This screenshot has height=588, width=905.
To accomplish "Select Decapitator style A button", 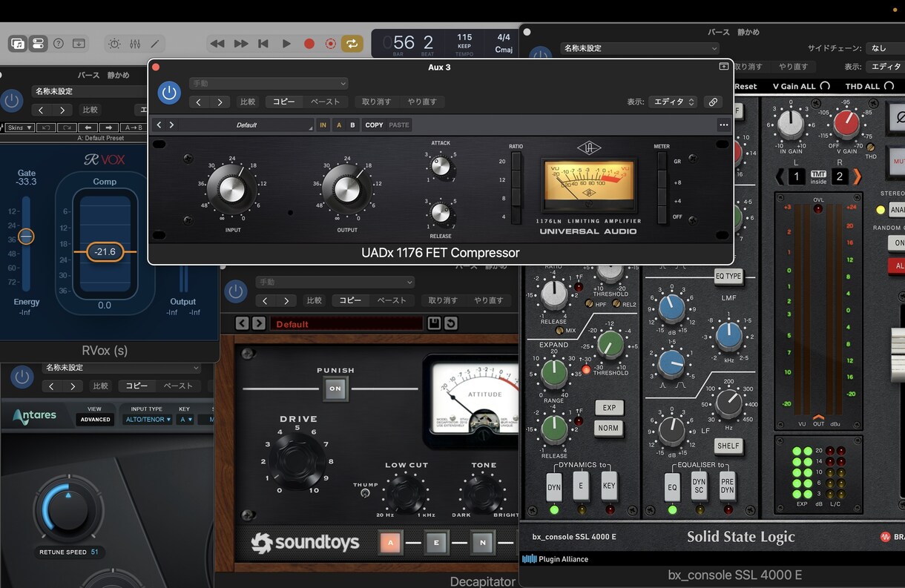I will click(390, 543).
